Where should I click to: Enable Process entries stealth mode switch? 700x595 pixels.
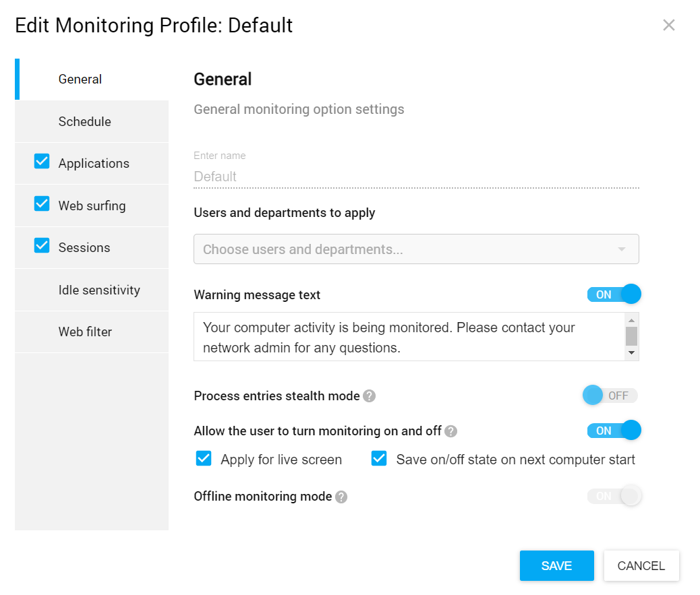[x=610, y=396]
